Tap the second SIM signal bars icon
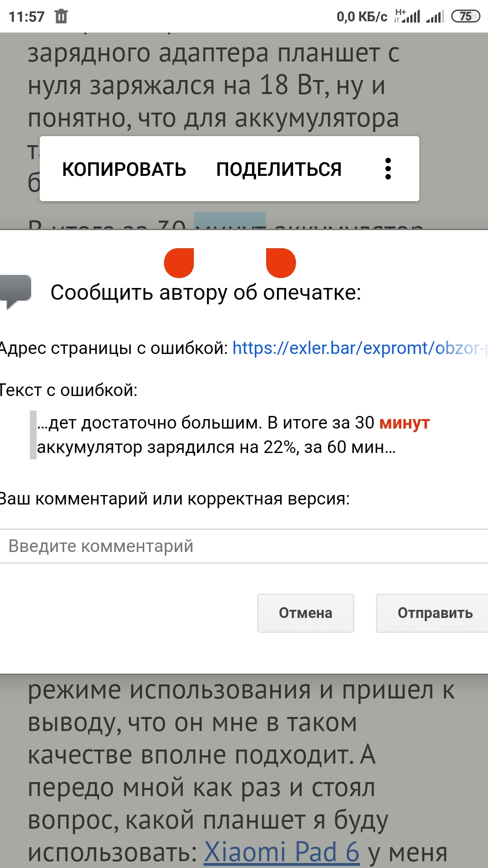This screenshot has height=868, width=488. [435, 17]
